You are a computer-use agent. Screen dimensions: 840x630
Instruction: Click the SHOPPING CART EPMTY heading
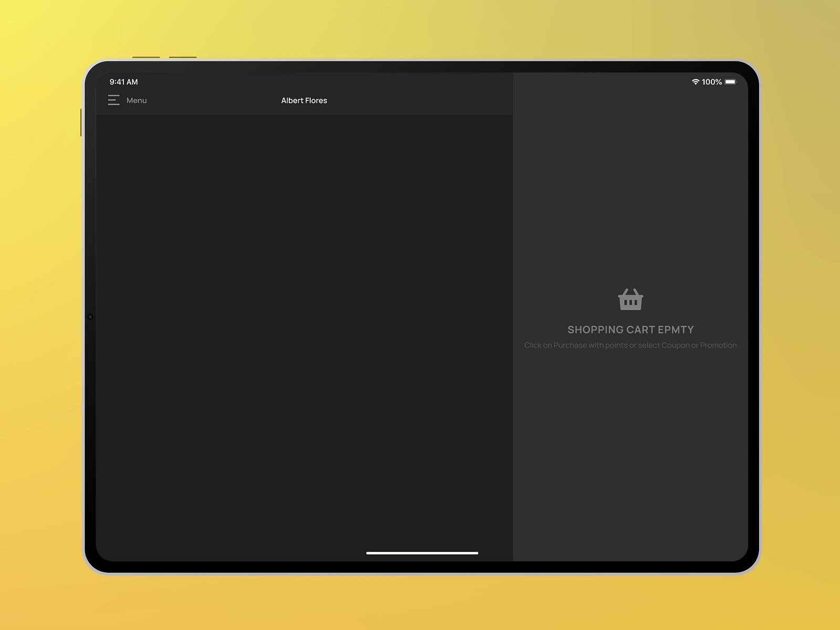pyautogui.click(x=630, y=330)
